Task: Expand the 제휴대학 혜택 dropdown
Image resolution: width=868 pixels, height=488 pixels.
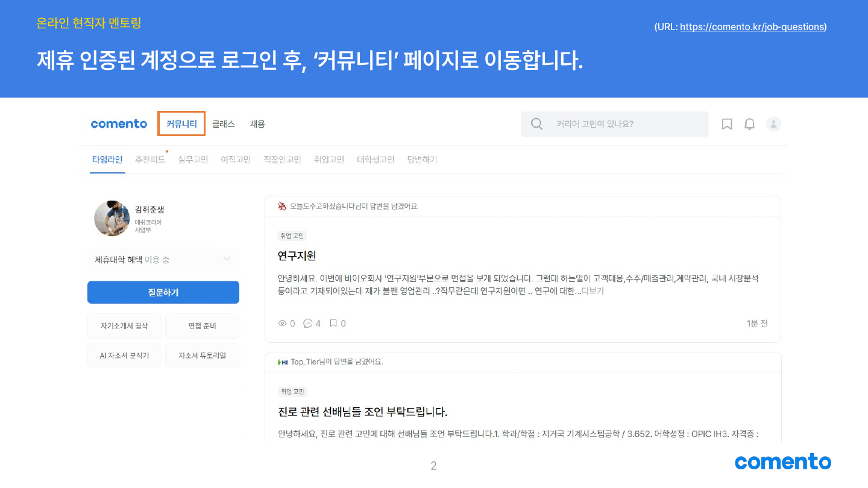Action: click(227, 260)
